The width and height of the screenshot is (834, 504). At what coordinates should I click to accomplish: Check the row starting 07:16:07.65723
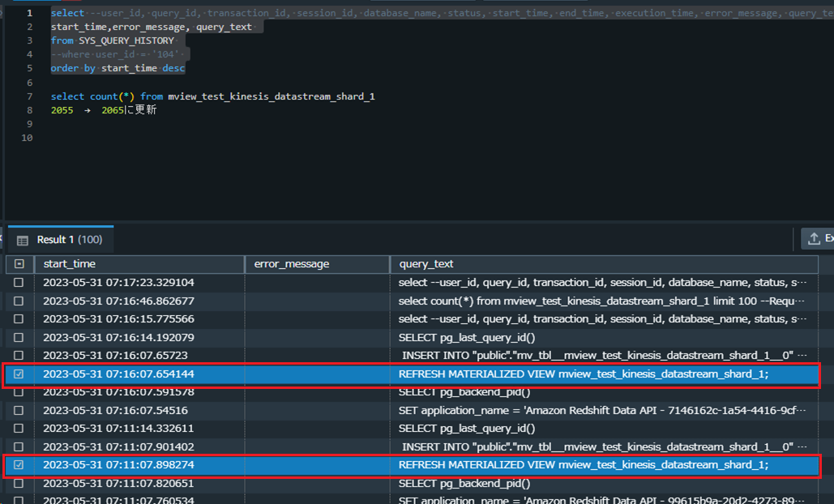click(19, 355)
